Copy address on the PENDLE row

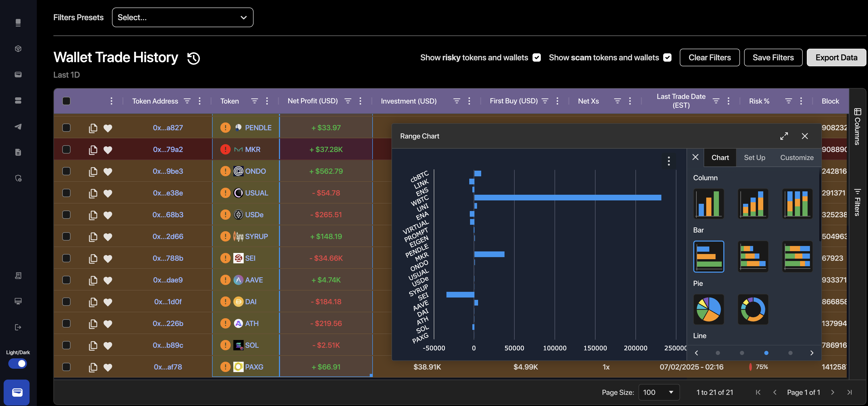click(x=93, y=128)
